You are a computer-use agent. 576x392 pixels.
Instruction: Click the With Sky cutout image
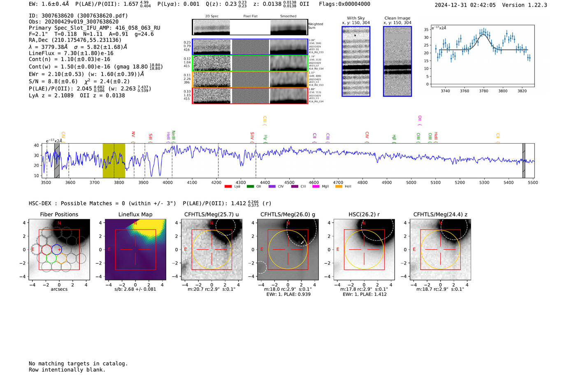click(356, 61)
